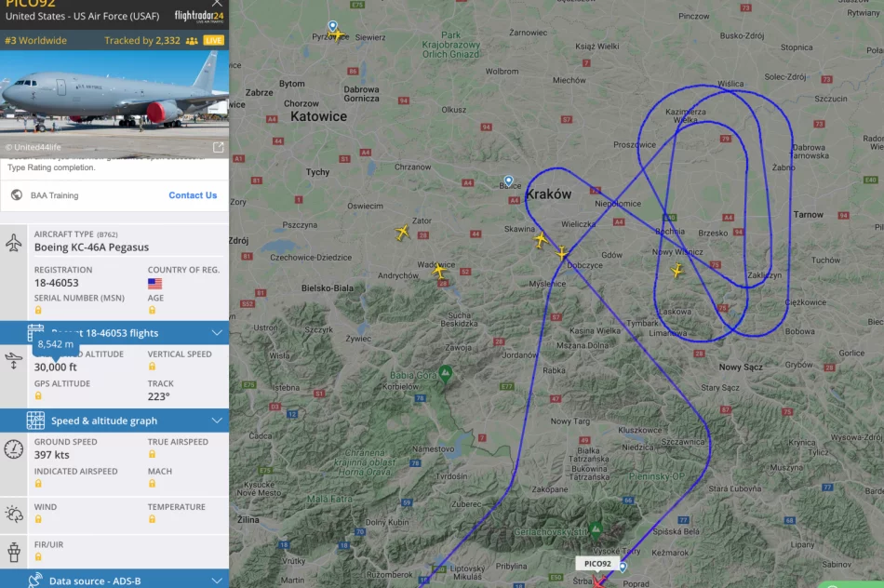Close the PICO92 flight details panel
Image resolution: width=884 pixels, height=588 pixels.
click(217, 3)
